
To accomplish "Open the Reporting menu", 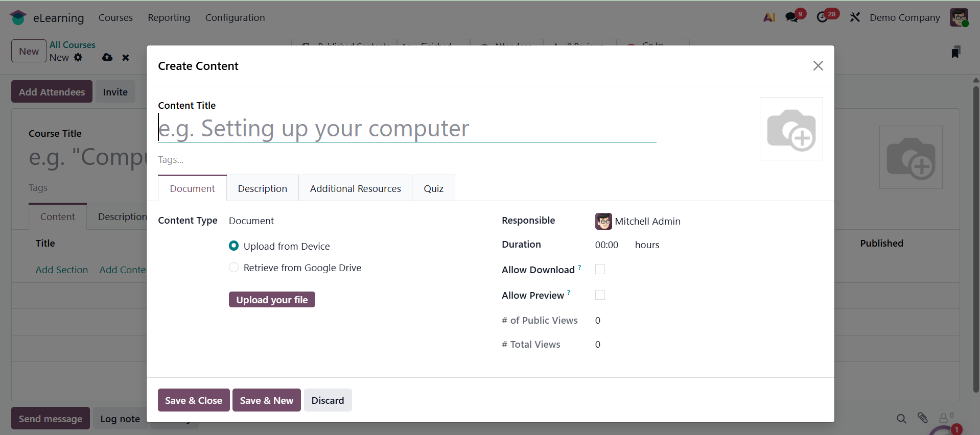I will click(x=169, y=17).
